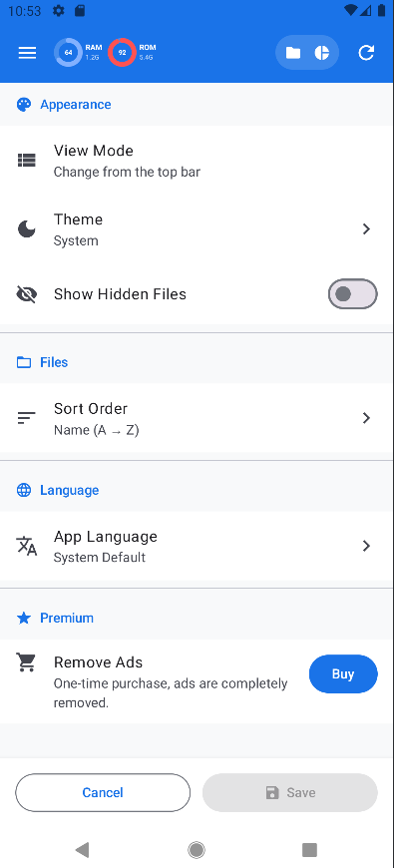Tap the red ROM storage ring

coord(122,53)
